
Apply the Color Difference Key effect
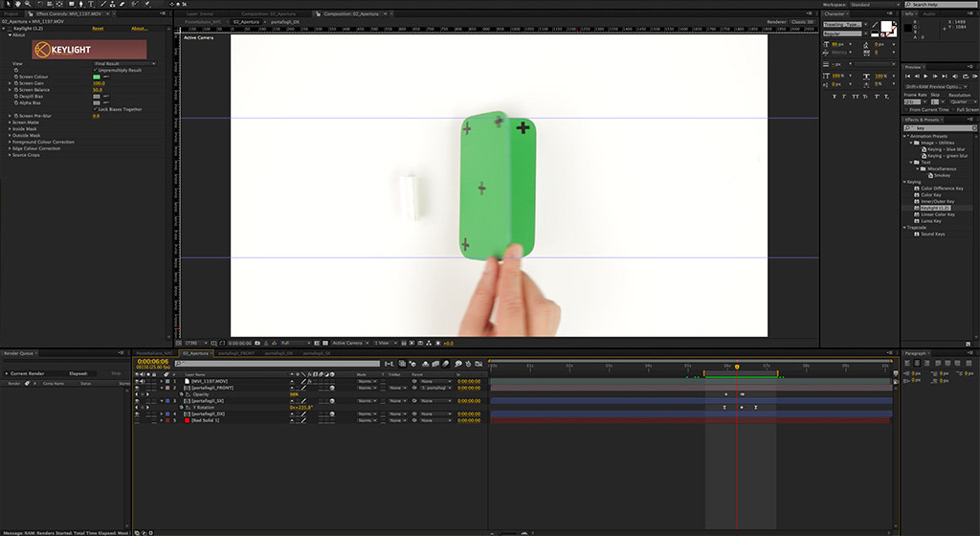(942, 188)
